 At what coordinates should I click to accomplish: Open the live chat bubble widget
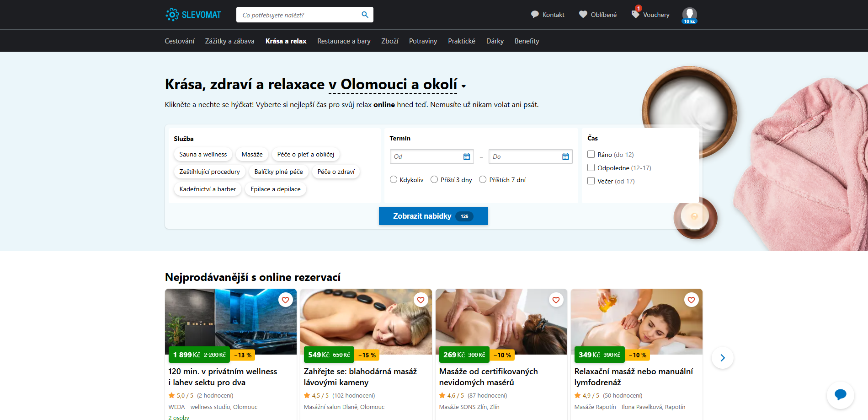[x=840, y=395]
